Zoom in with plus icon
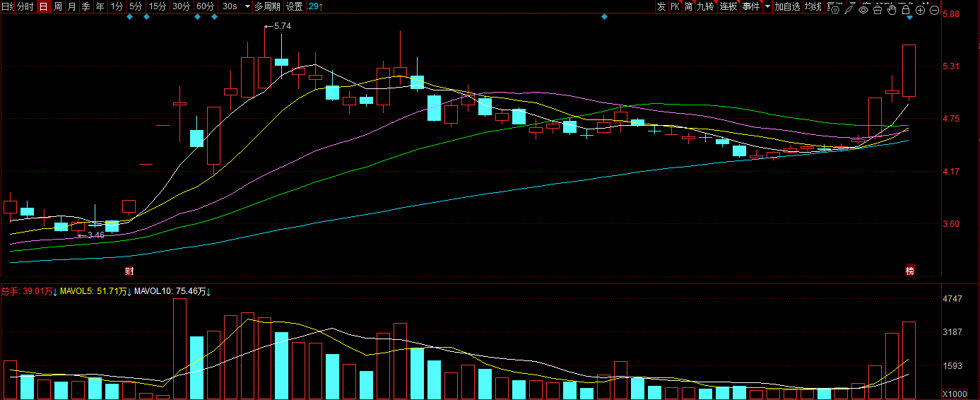980x400 pixels. (920, 10)
